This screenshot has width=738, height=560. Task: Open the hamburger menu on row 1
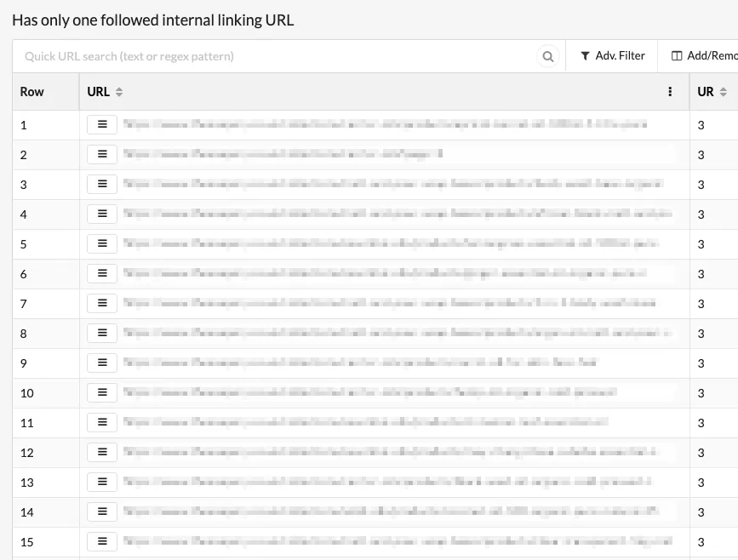[x=102, y=124]
